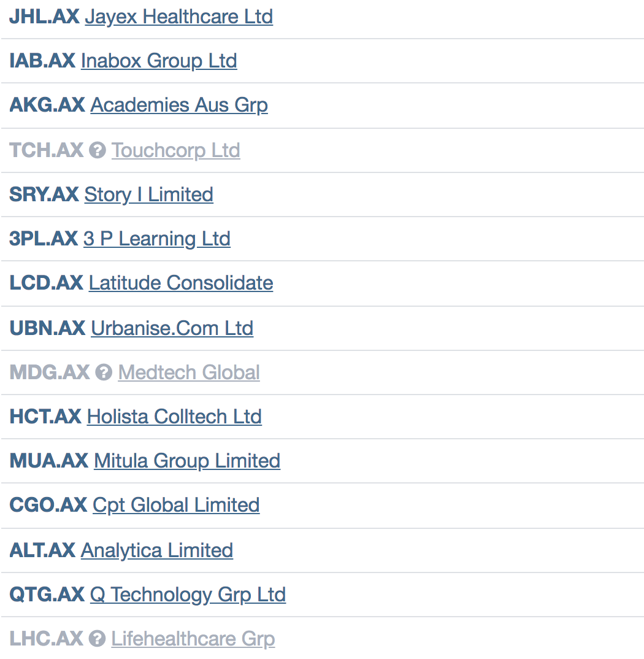The image size is (644, 659).
Task: Click the question mark icon beside MDG.AX
Action: point(104,372)
